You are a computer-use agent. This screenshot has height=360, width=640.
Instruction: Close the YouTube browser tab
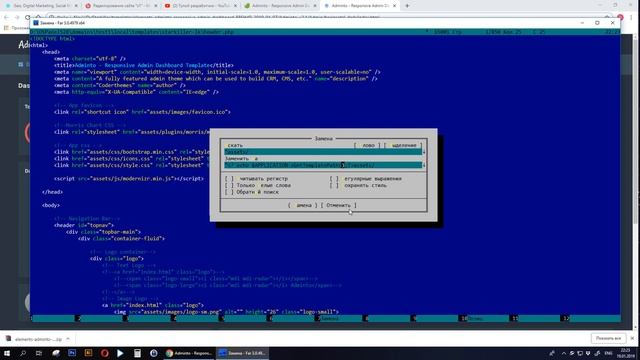[235, 6]
